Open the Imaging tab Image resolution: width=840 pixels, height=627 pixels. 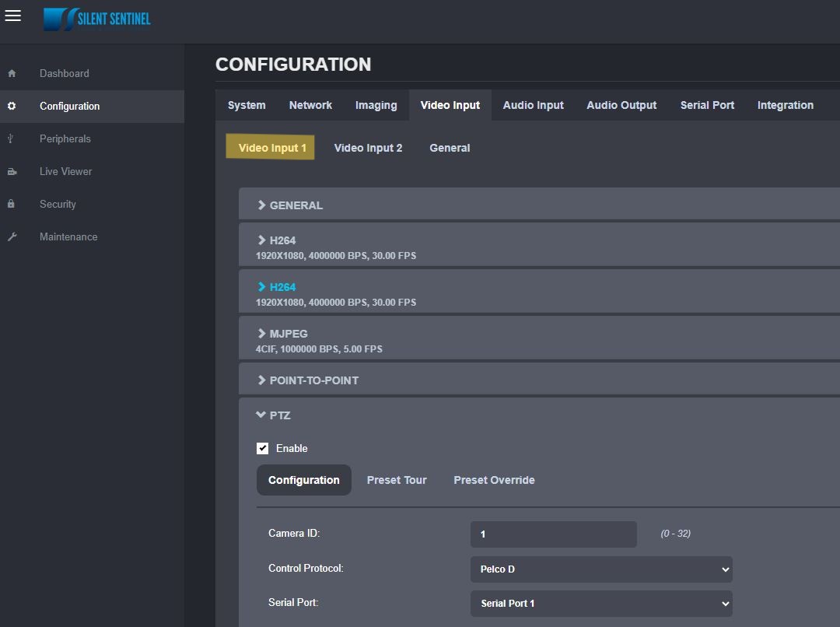pyautogui.click(x=376, y=105)
